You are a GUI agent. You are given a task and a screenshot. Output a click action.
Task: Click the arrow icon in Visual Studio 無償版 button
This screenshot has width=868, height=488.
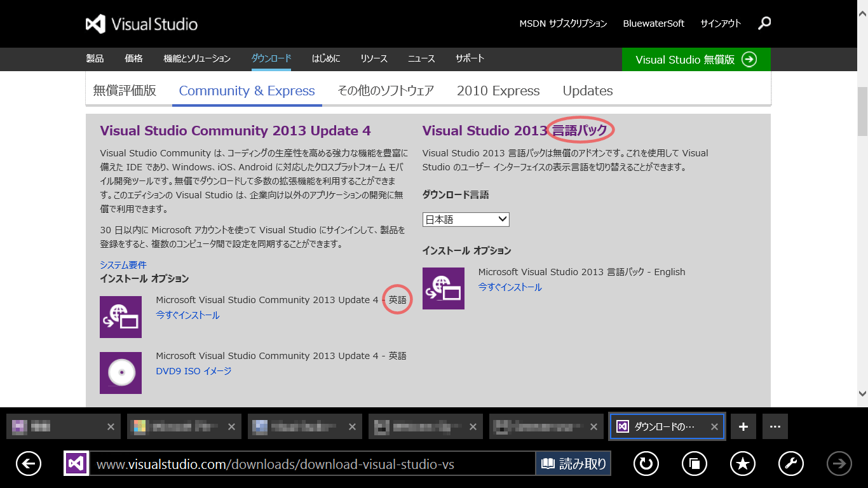click(x=749, y=60)
